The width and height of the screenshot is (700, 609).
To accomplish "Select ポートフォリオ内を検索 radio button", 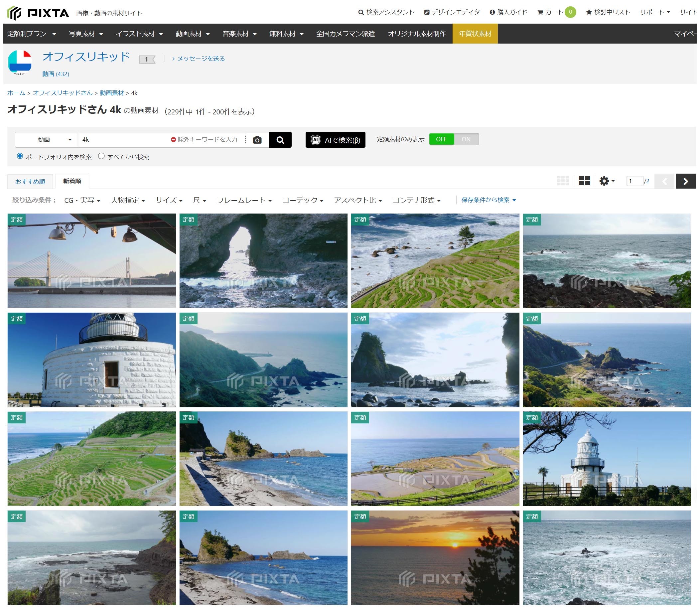I will point(20,156).
